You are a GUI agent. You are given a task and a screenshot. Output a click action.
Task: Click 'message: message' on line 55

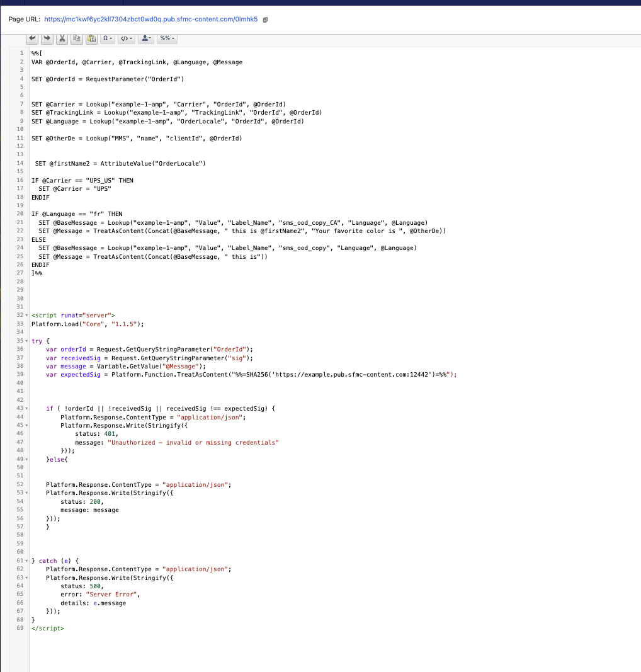tap(89, 510)
